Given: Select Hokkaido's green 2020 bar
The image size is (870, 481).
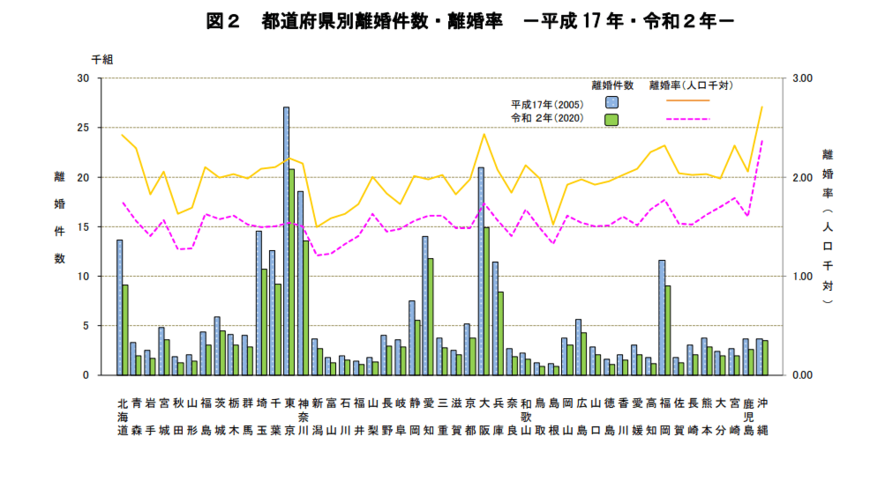Looking at the screenshot, I should [x=125, y=329].
